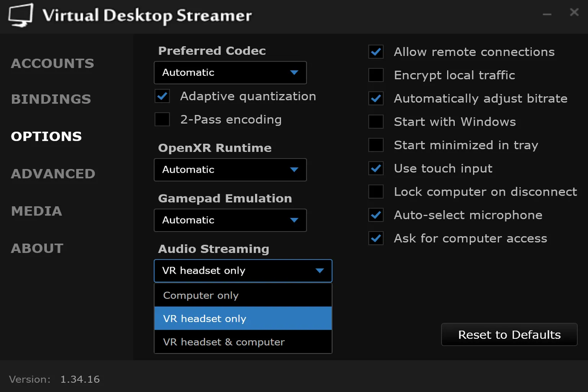
Task: Show the About section
Action: point(37,248)
